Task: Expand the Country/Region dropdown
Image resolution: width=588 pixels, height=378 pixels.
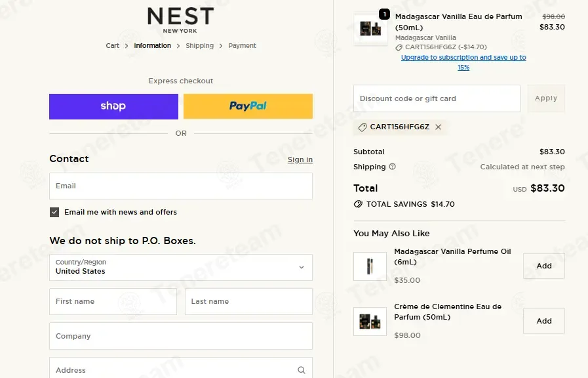Action: 181,267
